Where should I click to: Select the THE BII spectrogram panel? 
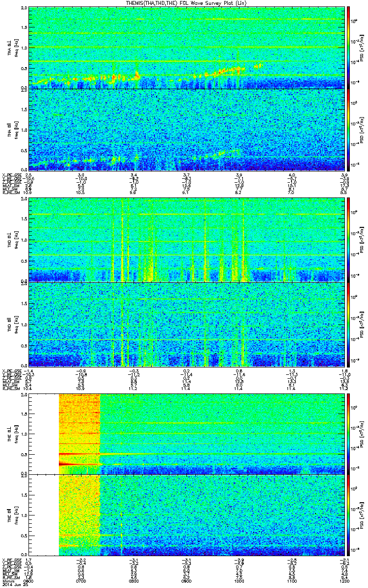185,515
